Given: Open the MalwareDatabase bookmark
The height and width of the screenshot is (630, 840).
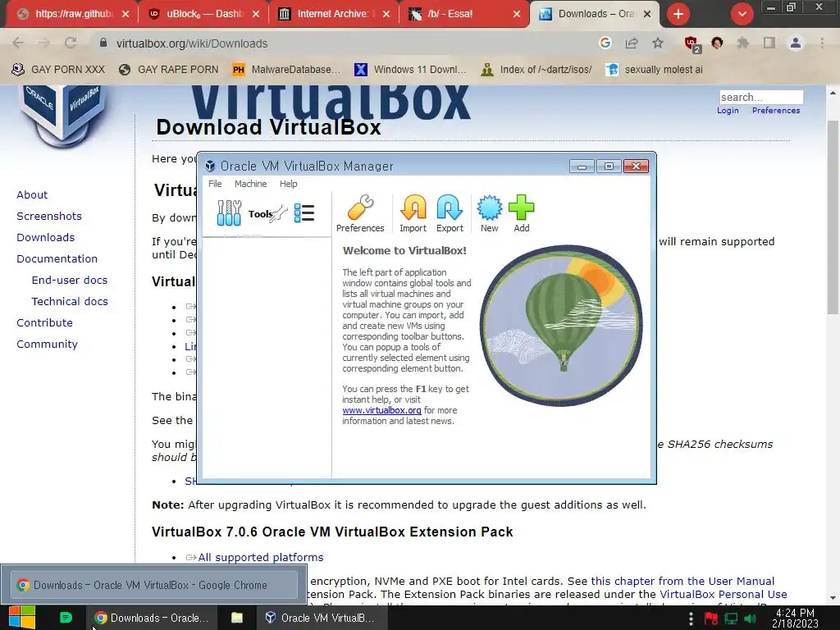Looking at the screenshot, I should (286, 70).
